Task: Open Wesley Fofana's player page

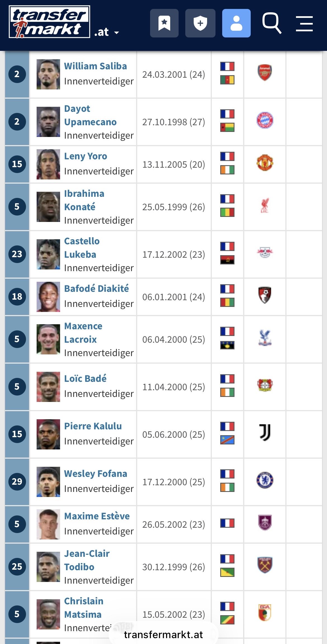Action: click(96, 474)
